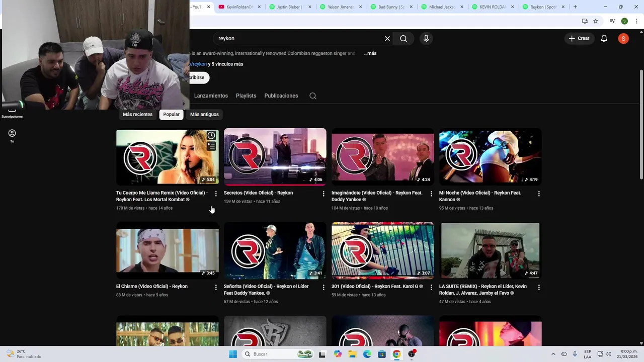Add Tu Cuerpo Me Llama to Watch Later
This screenshot has width=644, height=362.
[211, 135]
